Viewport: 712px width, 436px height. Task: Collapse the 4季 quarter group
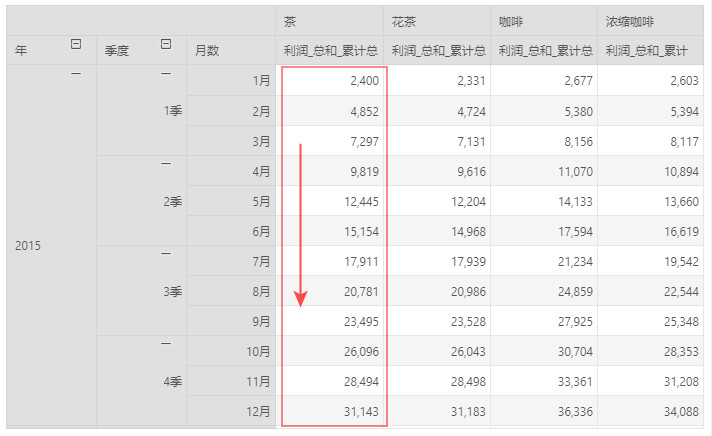click(166, 344)
